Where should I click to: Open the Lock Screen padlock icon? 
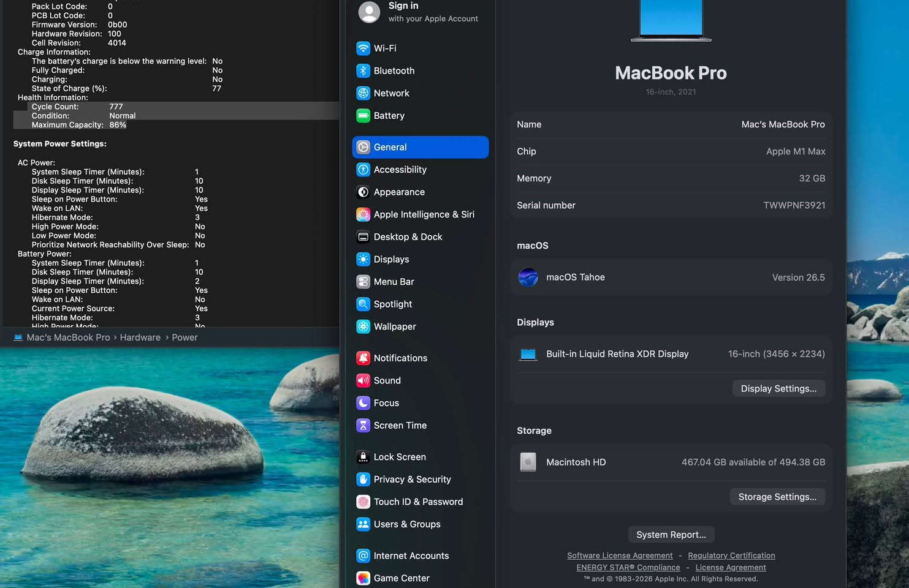(x=363, y=457)
